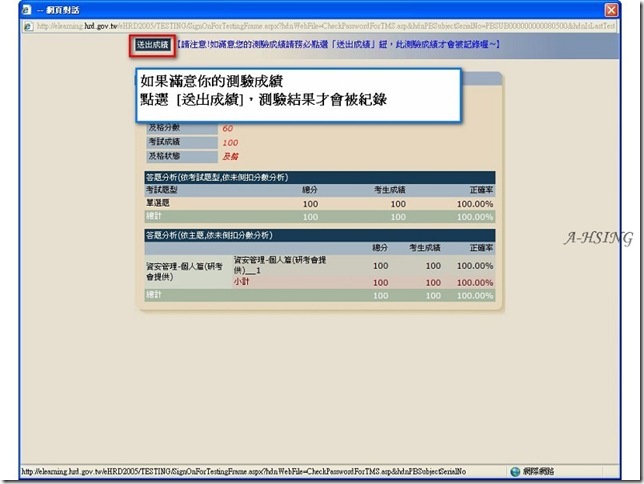Click the 答題分析(依主題) section header
Image resolution: width=644 pixels, height=484 pixels.
pos(320,235)
